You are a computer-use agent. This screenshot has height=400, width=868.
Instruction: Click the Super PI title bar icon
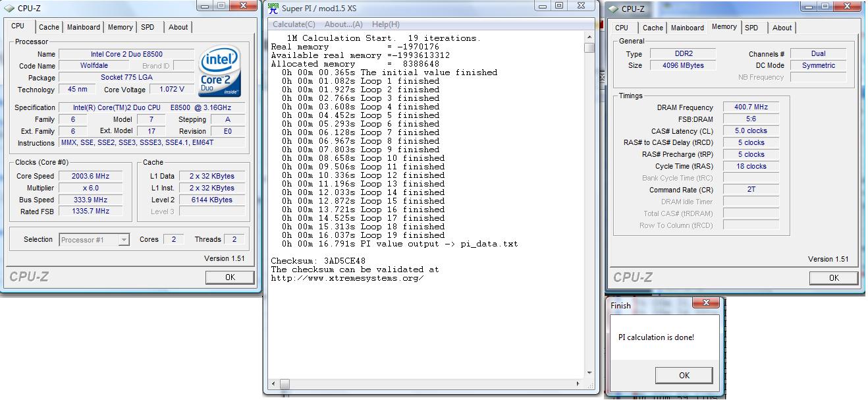(273, 9)
